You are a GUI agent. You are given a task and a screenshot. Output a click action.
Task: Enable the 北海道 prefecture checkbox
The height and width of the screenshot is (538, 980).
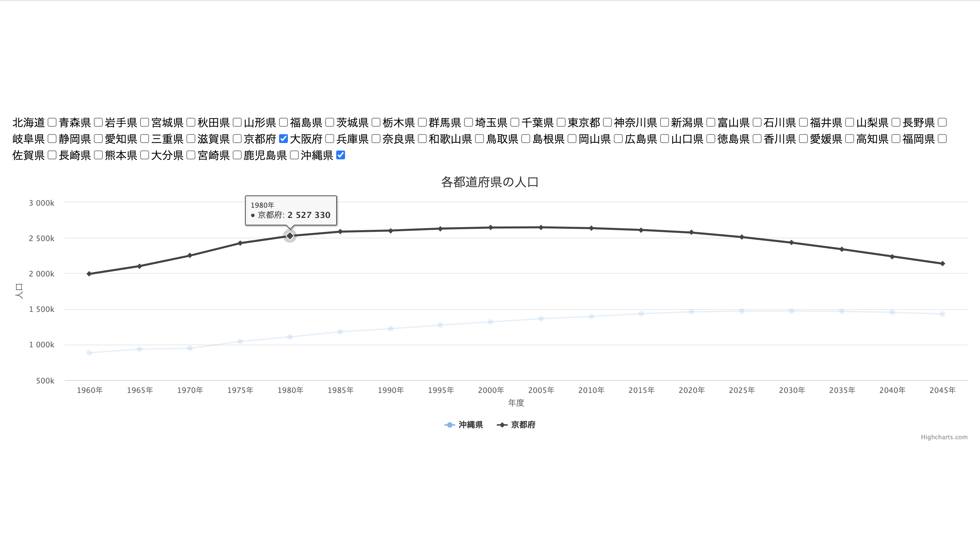point(52,123)
